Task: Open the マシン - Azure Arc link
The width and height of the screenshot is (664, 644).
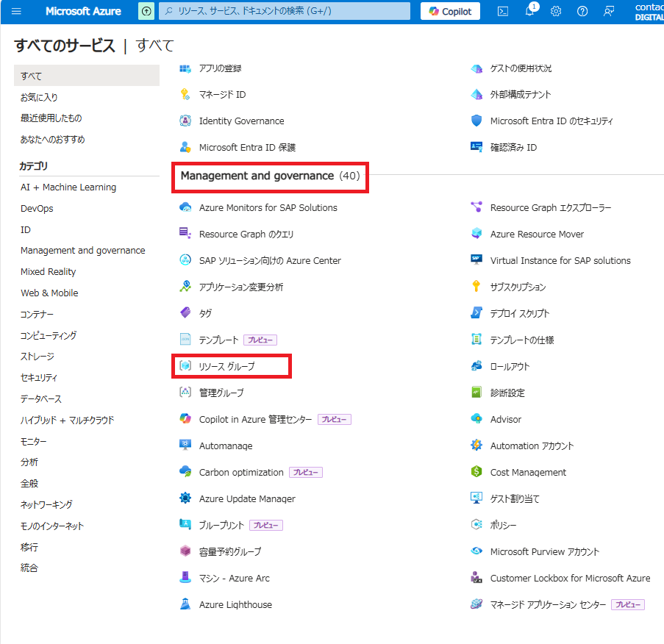Action: pyautogui.click(x=234, y=578)
